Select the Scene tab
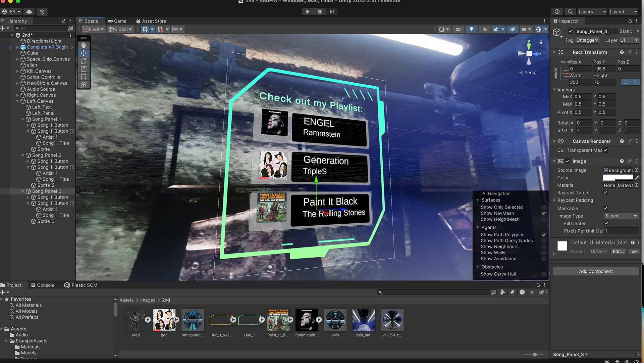644x363 pixels. [x=89, y=21]
